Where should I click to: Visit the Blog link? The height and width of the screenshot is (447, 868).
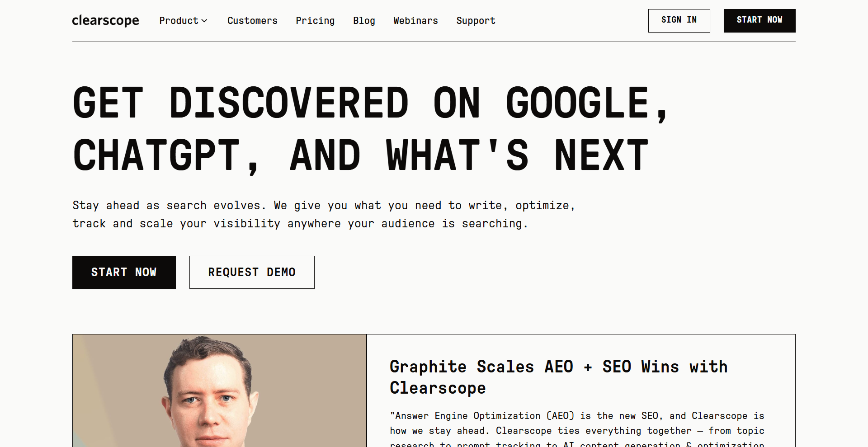click(364, 21)
